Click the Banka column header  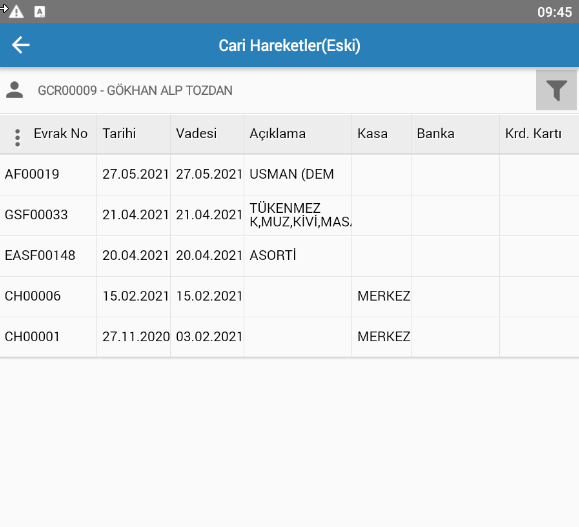coord(435,133)
